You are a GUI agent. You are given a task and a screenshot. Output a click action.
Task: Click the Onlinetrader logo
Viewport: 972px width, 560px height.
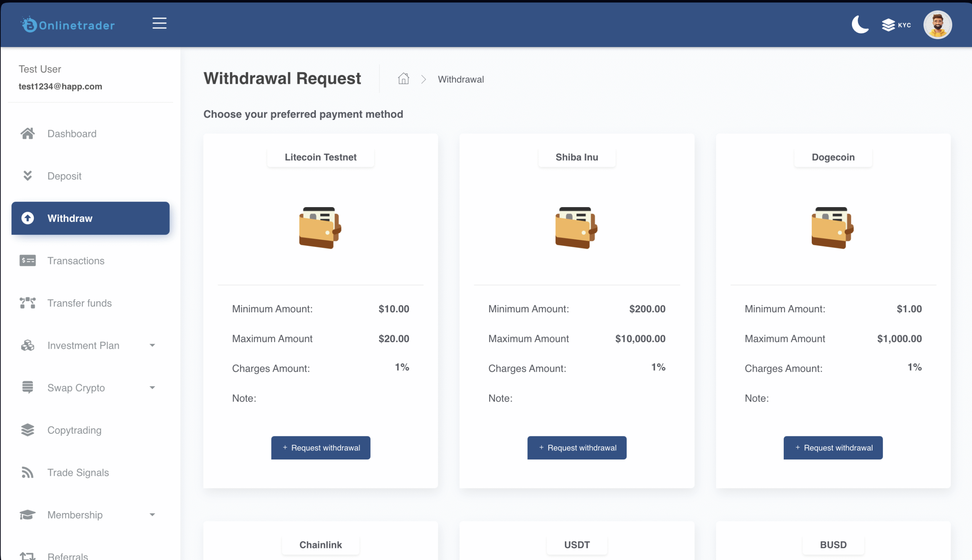[68, 25]
